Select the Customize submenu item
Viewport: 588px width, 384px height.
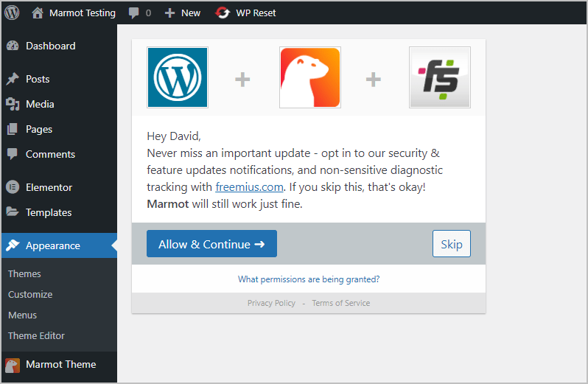coord(30,294)
